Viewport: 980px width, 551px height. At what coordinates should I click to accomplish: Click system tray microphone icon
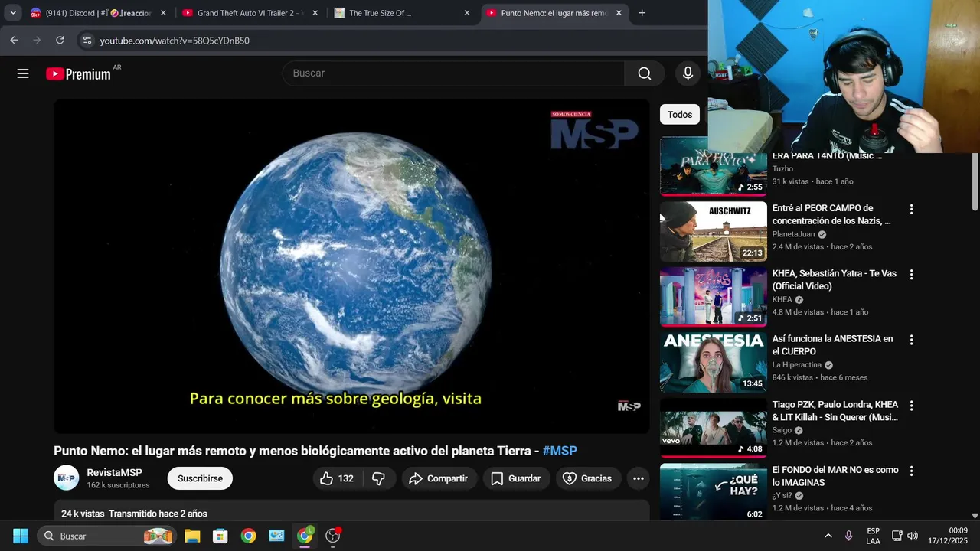pyautogui.click(x=848, y=536)
